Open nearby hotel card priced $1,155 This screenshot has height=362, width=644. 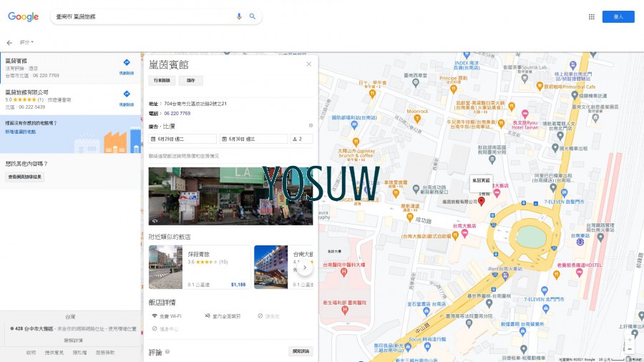point(200,267)
